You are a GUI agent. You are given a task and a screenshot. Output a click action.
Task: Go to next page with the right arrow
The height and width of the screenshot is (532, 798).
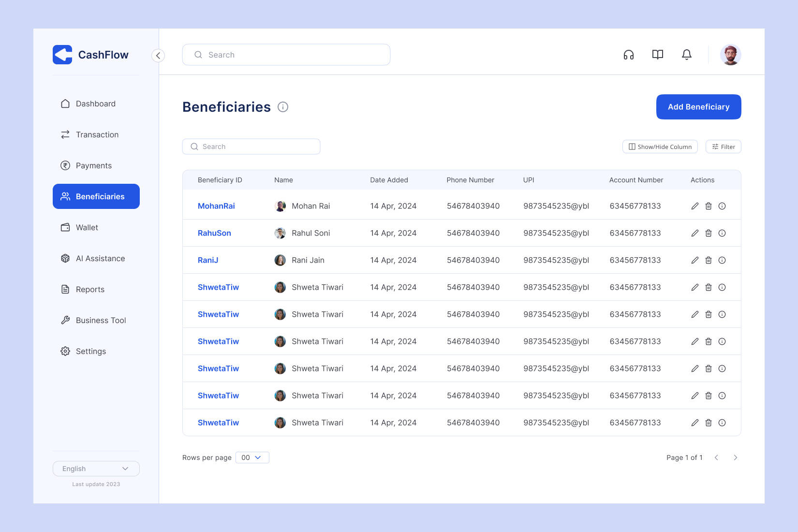[735, 457]
